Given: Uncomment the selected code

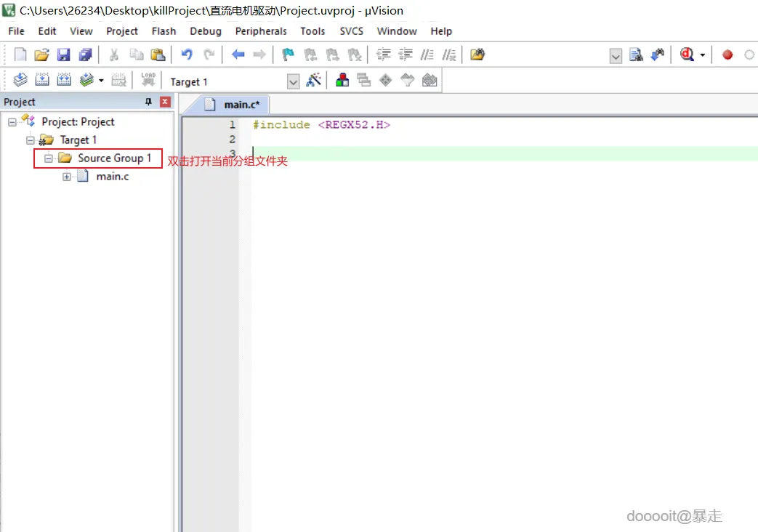Looking at the screenshot, I should point(449,55).
